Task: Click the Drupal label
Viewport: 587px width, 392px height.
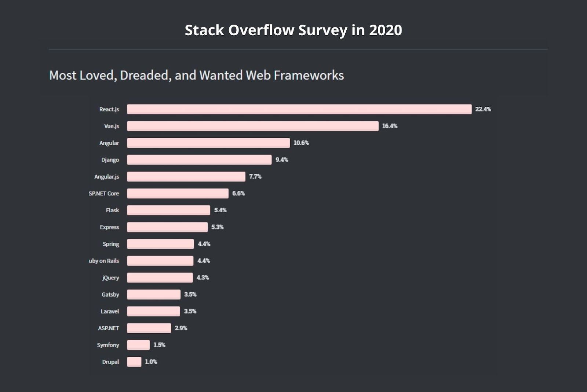Action: pyautogui.click(x=110, y=362)
